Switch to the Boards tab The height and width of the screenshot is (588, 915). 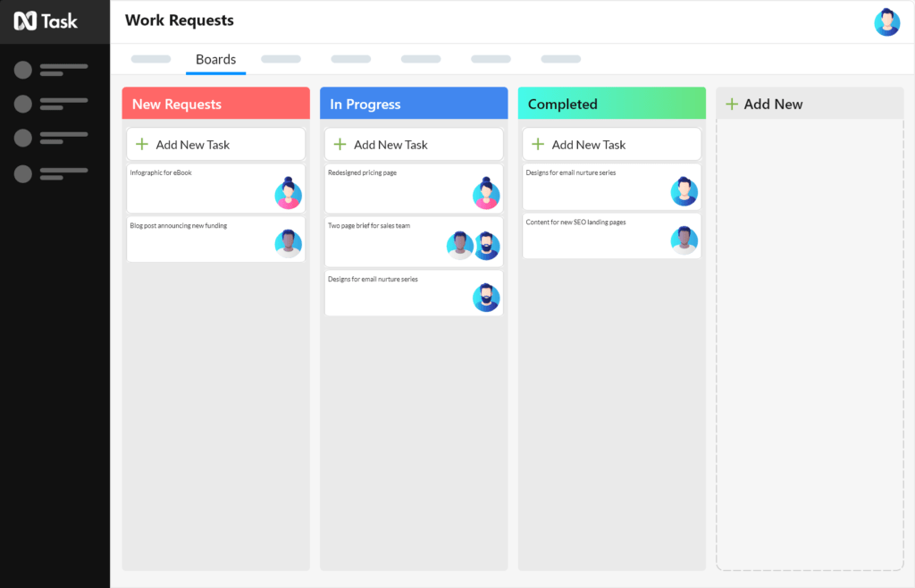pyautogui.click(x=215, y=59)
